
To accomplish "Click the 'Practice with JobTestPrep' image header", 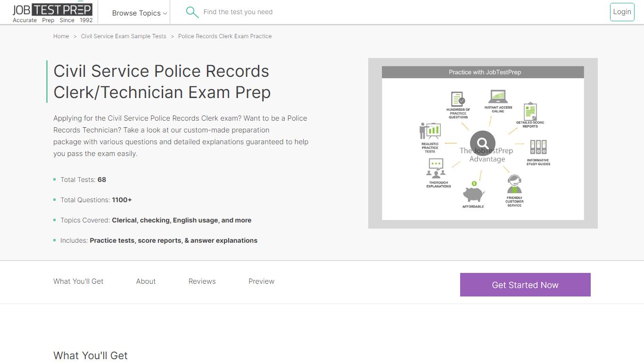I will 483,72.
